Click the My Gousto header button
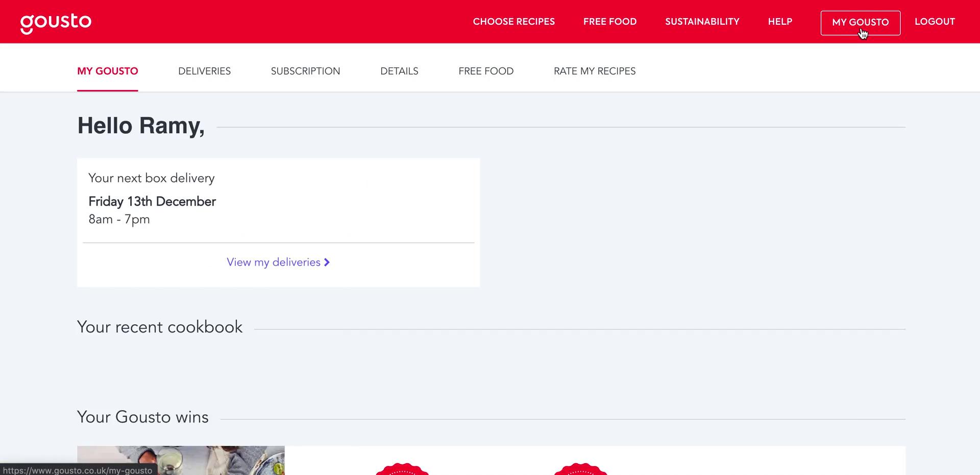 tap(860, 22)
